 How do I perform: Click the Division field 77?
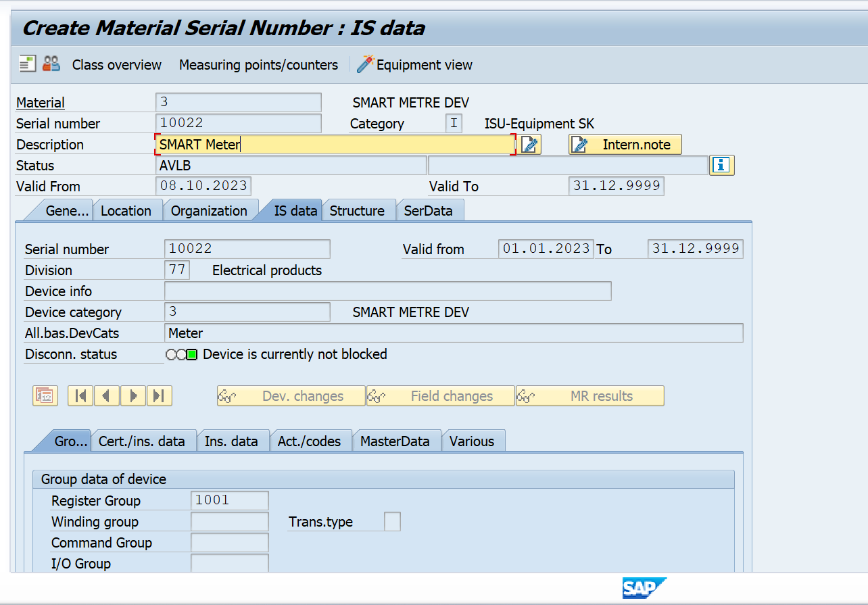click(x=177, y=270)
